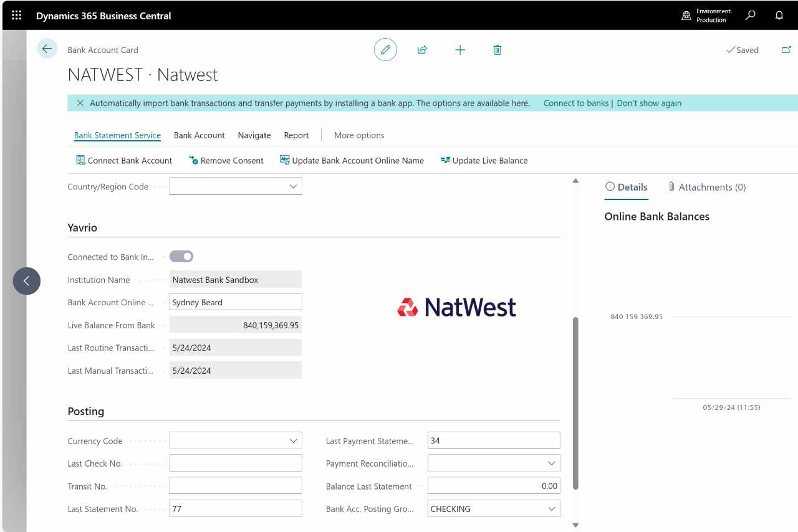The height and width of the screenshot is (532, 798).
Task: Click the environment globe icon
Action: click(686, 16)
